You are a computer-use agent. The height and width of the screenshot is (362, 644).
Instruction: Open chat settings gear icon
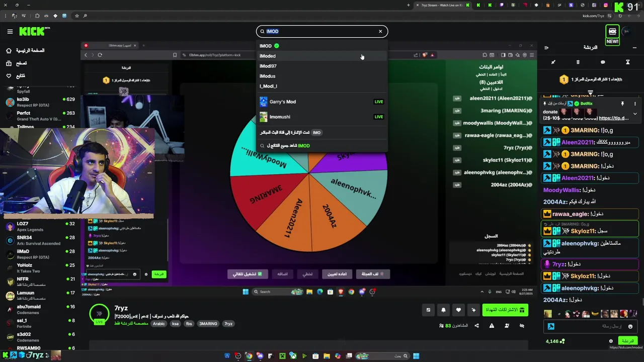click(x=611, y=341)
